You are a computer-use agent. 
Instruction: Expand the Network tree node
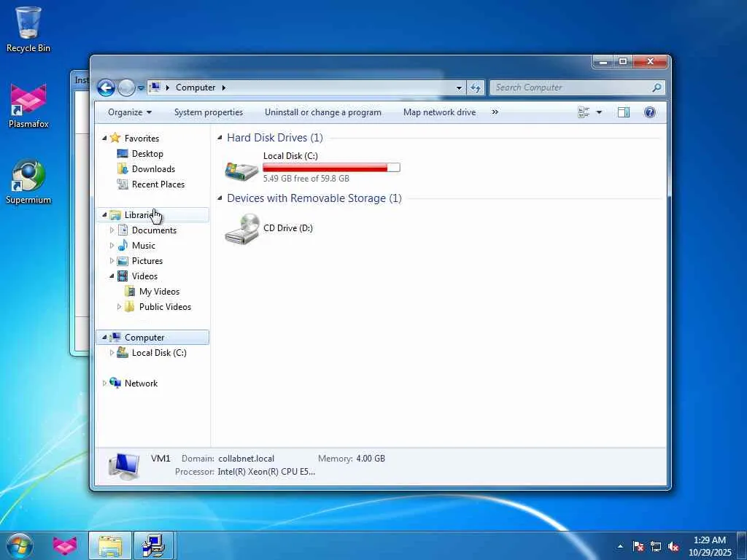click(x=104, y=384)
